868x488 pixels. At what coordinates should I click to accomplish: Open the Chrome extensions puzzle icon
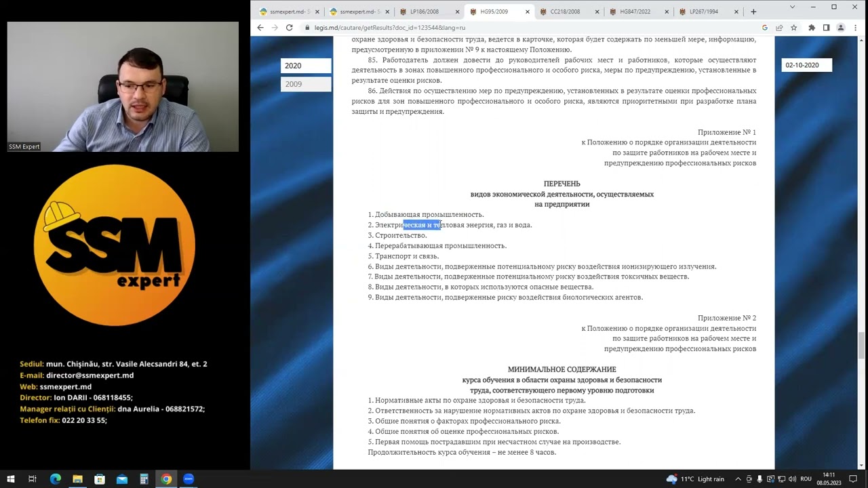tap(812, 28)
